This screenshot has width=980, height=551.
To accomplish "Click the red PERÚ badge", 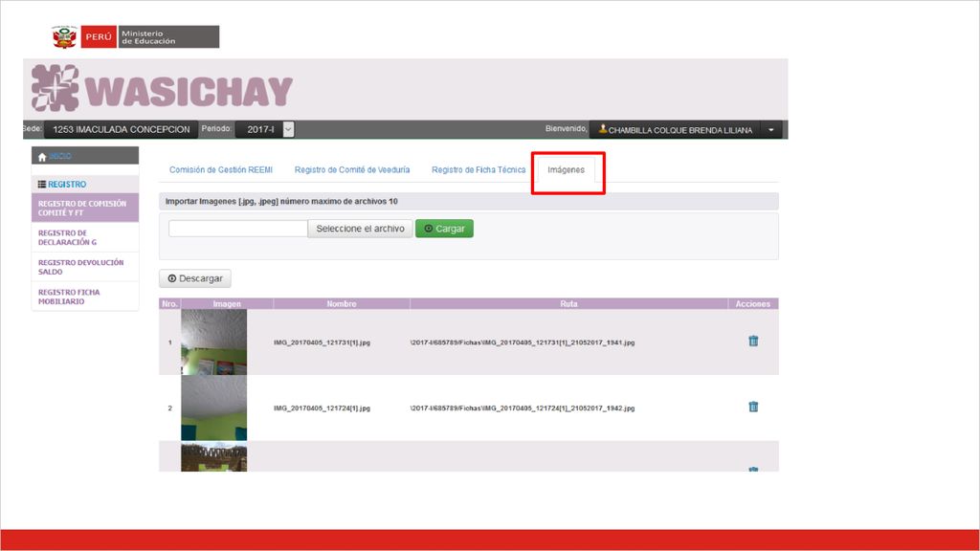I will [99, 37].
